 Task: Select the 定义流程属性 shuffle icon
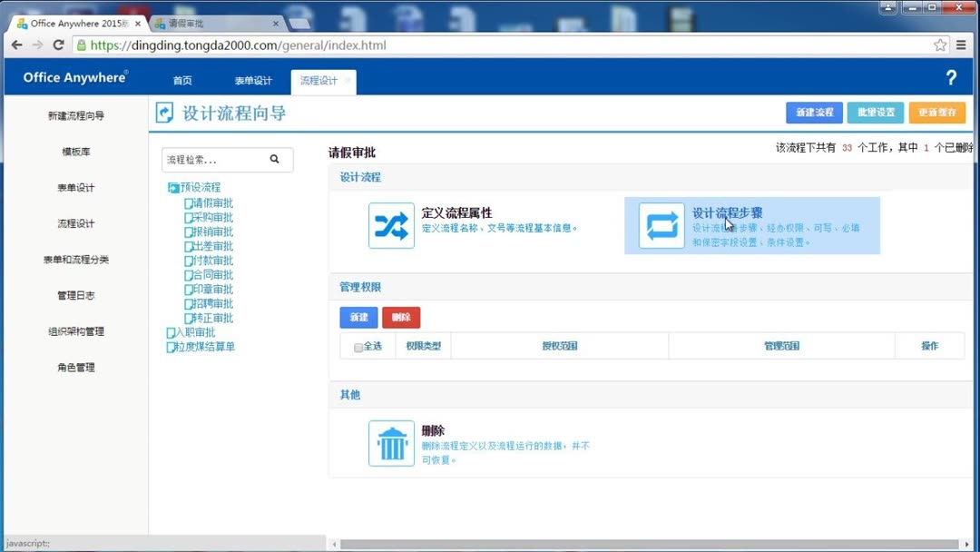391,225
